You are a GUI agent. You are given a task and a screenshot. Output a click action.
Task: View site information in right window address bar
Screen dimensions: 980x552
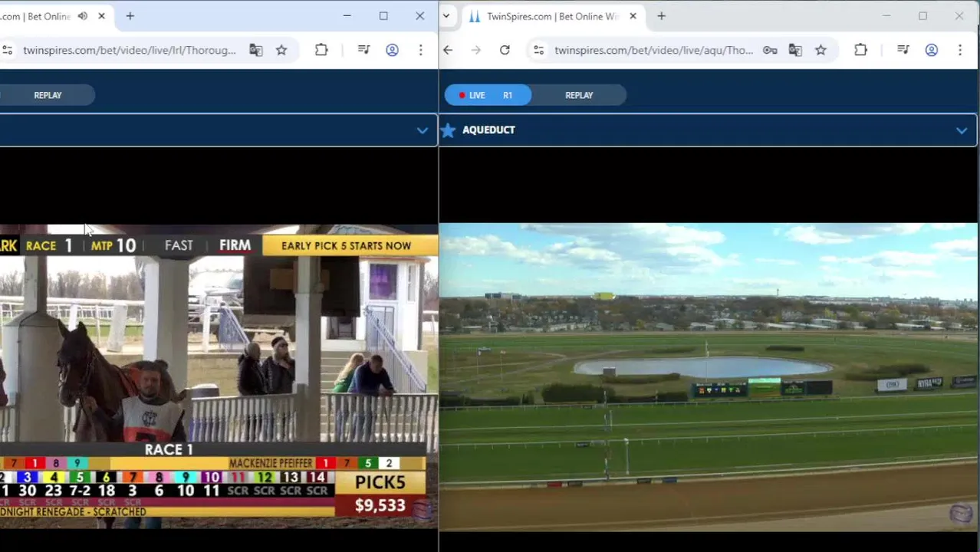point(538,50)
